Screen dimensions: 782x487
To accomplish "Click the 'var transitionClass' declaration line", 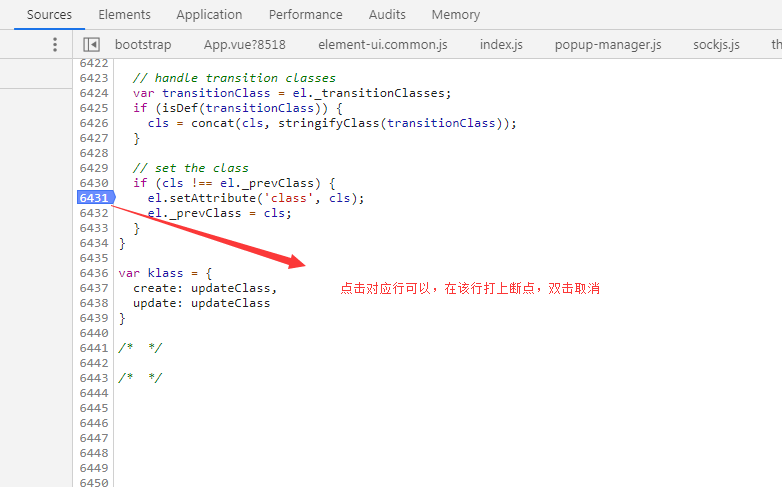I will [292, 93].
